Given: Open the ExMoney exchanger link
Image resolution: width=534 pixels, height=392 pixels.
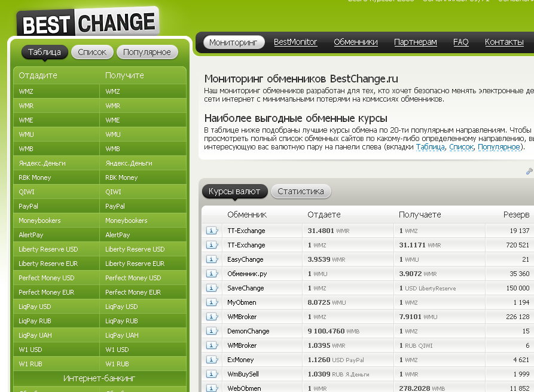Looking at the screenshot, I should (x=240, y=360).
